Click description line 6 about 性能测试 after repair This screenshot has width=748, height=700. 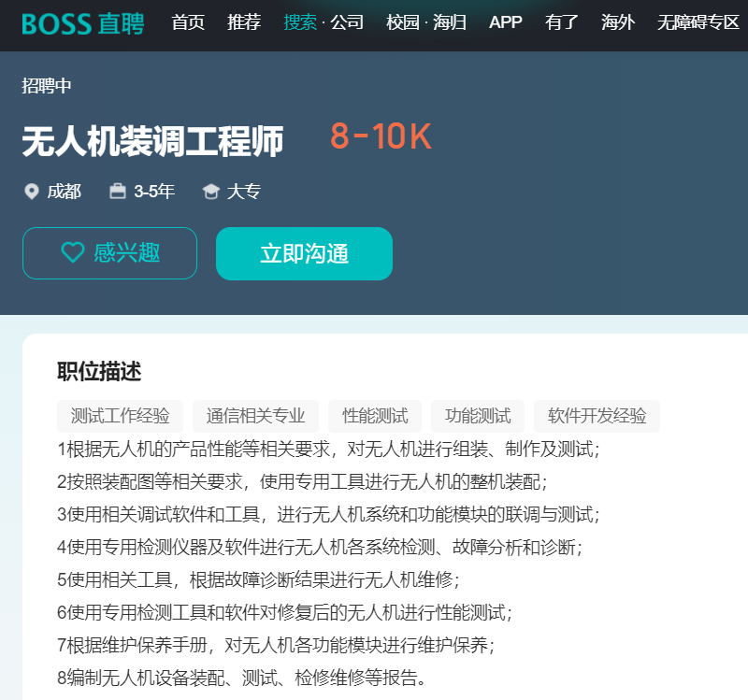point(285,612)
